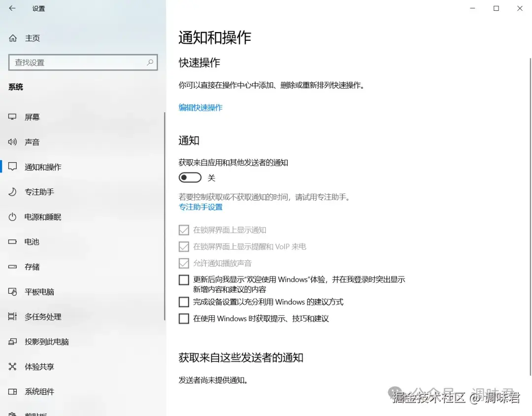
Task: Open the 专注助手 section
Action: [38, 192]
